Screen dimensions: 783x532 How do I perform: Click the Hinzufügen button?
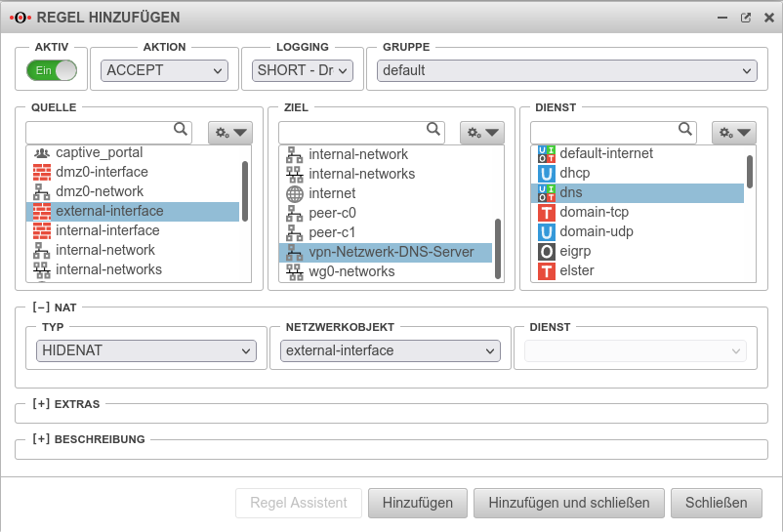point(418,503)
